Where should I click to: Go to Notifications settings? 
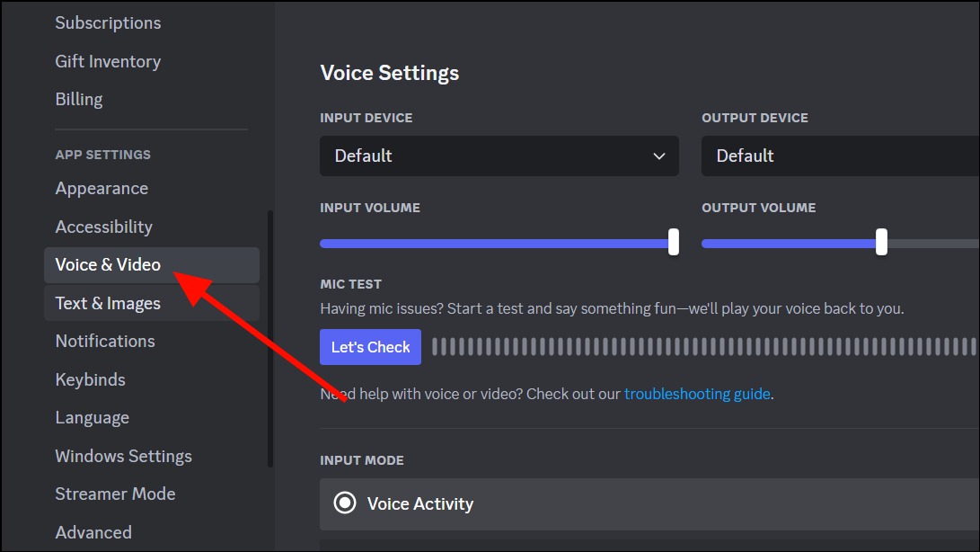click(105, 341)
